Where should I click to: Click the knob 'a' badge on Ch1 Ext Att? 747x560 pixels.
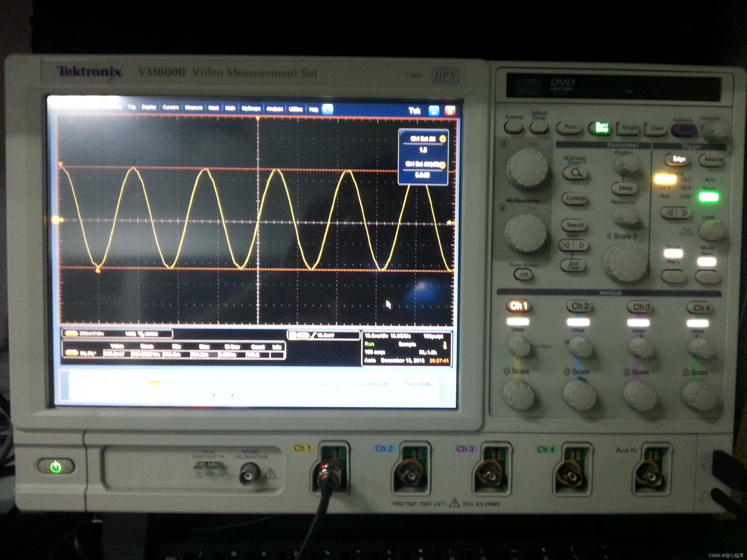point(442,139)
